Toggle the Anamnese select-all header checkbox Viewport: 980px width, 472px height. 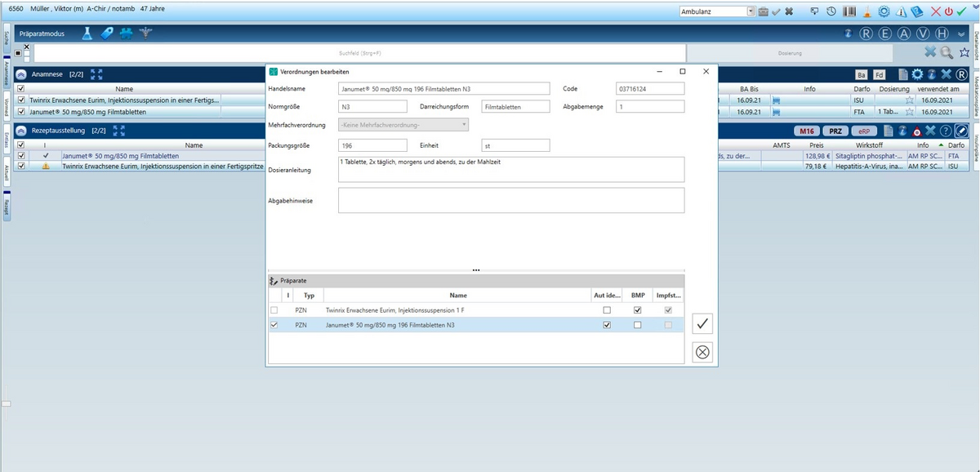pyautogui.click(x=21, y=89)
